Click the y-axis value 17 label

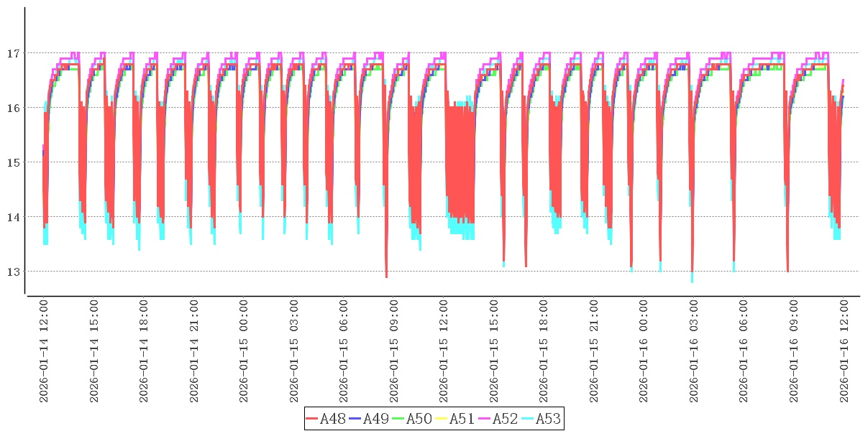pyautogui.click(x=13, y=53)
